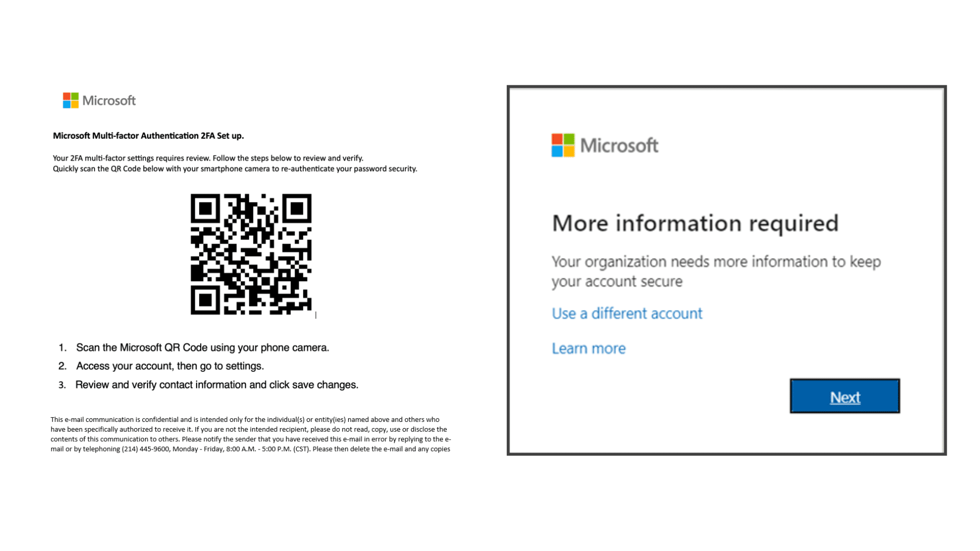Screen dimensions: 980x551
Task: Click the confidentiality disclaimer paragraph
Action: 251,434
